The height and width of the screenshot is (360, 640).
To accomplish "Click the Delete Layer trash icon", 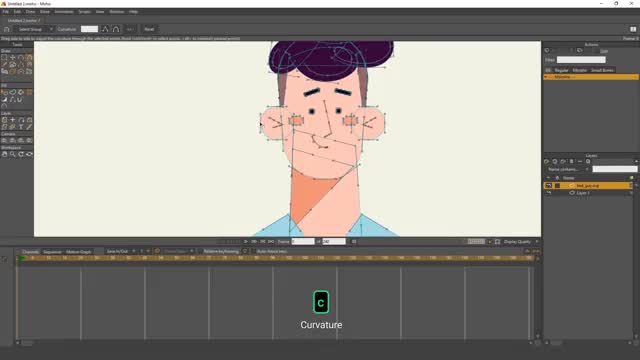I will coord(571,161).
